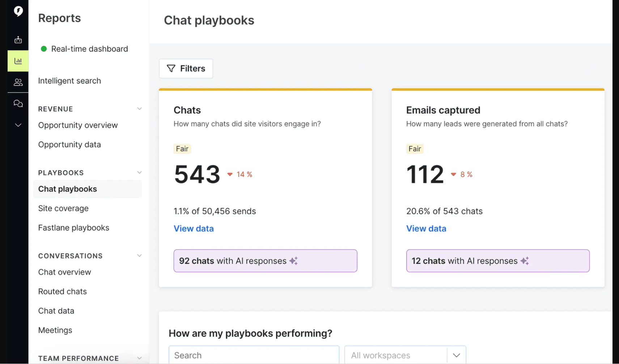
Task: Click the Qualified lightning bolt logo
Action: (x=18, y=11)
